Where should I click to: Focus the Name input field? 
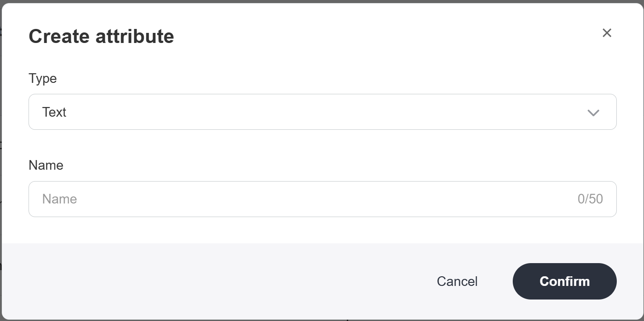click(307, 199)
